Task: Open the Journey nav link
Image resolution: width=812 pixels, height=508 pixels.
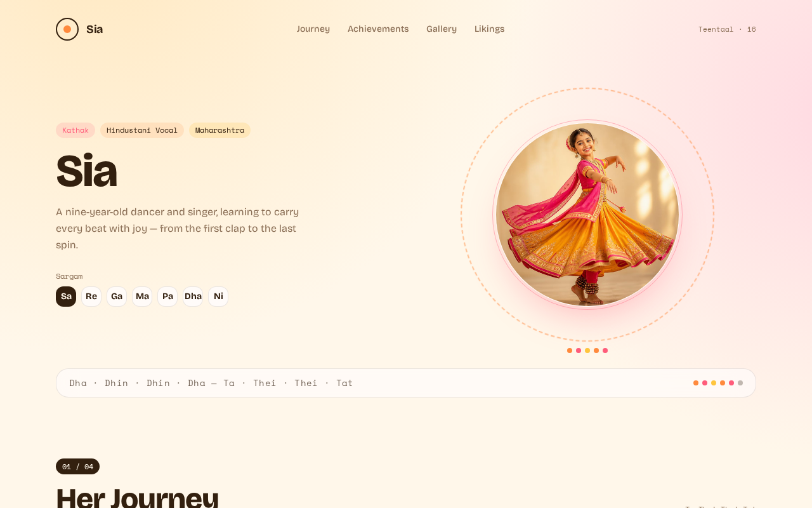Action: pyautogui.click(x=313, y=29)
